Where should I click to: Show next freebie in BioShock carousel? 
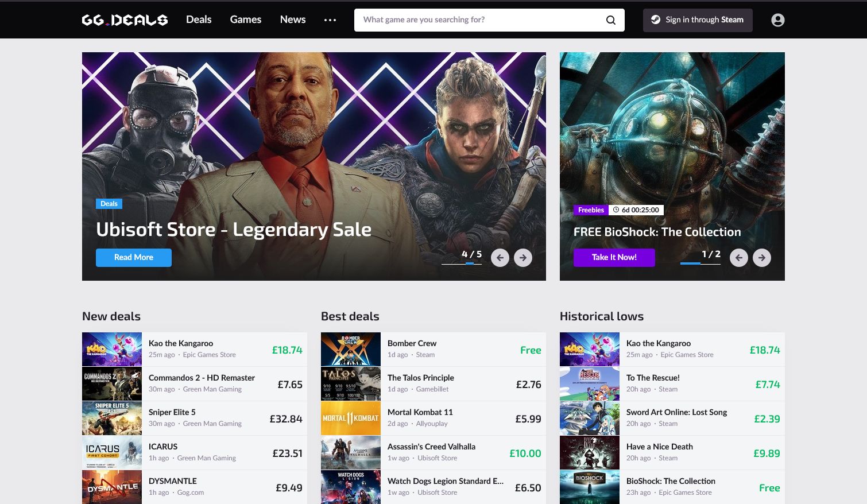761,258
